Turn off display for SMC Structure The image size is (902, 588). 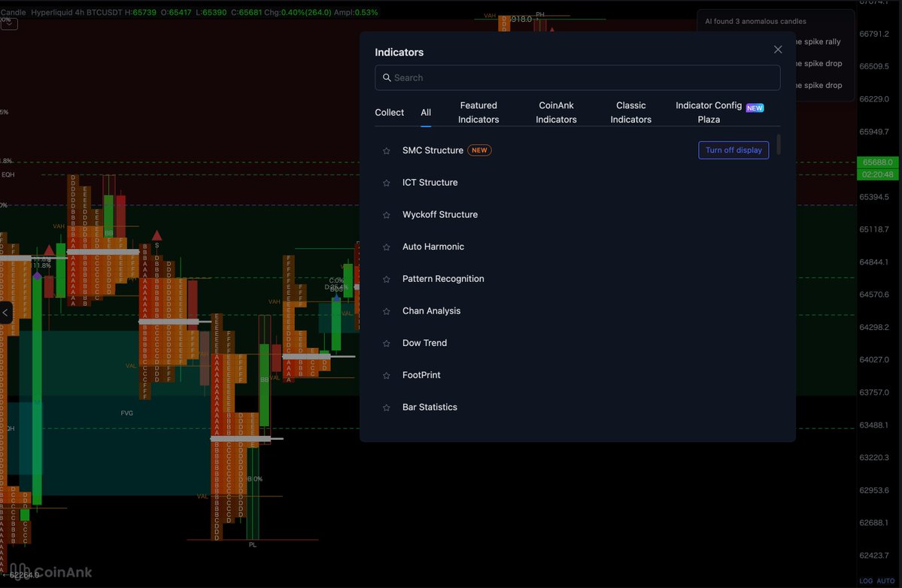(733, 150)
